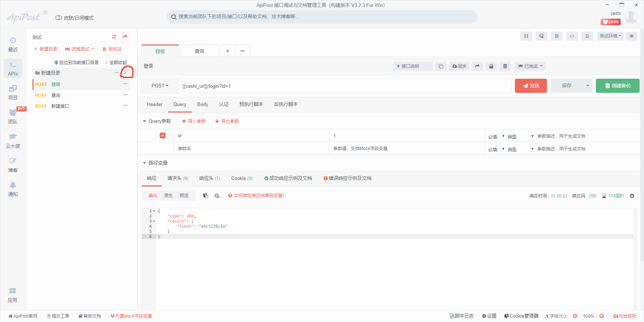Click the 查询 row more options dots
Screen dimensions: 644x322
tap(125, 95)
